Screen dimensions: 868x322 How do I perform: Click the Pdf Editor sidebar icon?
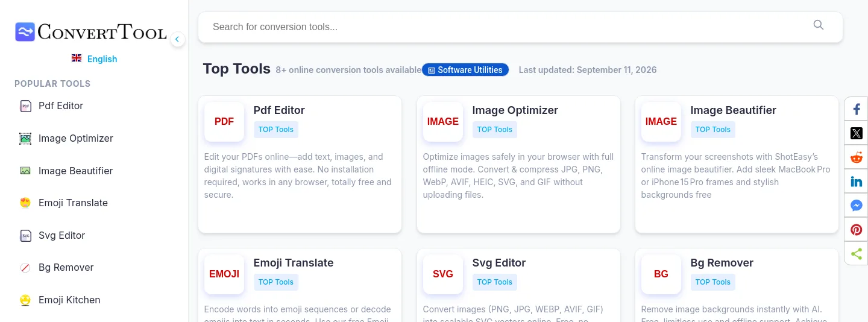point(25,106)
